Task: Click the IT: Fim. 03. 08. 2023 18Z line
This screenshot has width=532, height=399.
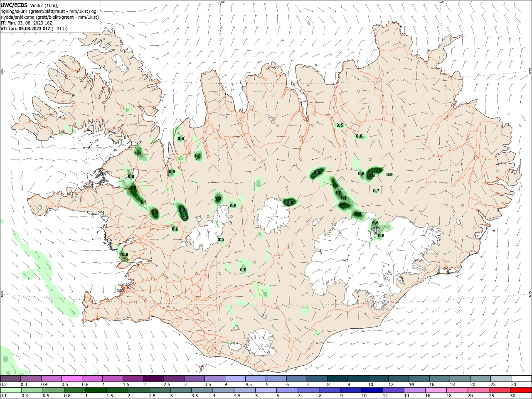Action: (26, 23)
